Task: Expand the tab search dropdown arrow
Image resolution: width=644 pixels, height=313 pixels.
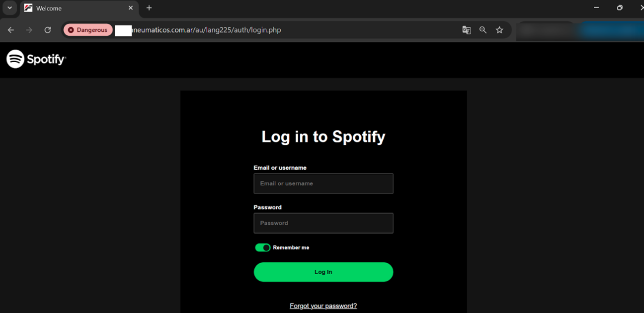Action: click(x=9, y=8)
